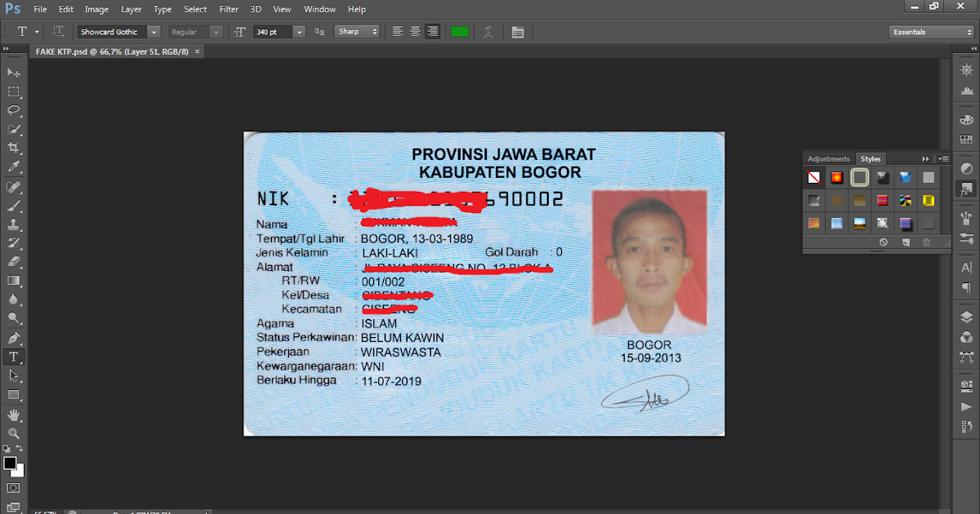Open the Swatches panel icon in dock
This screenshot has width=980, height=514.
coord(966,140)
